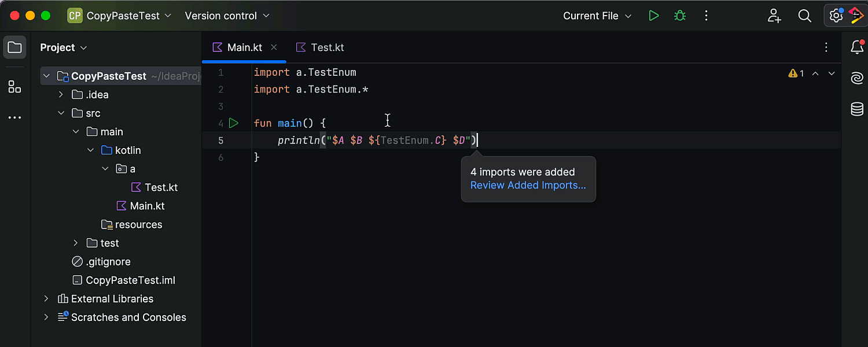The height and width of the screenshot is (347, 868).
Task: Expand External Libraries node
Action: coord(46,298)
